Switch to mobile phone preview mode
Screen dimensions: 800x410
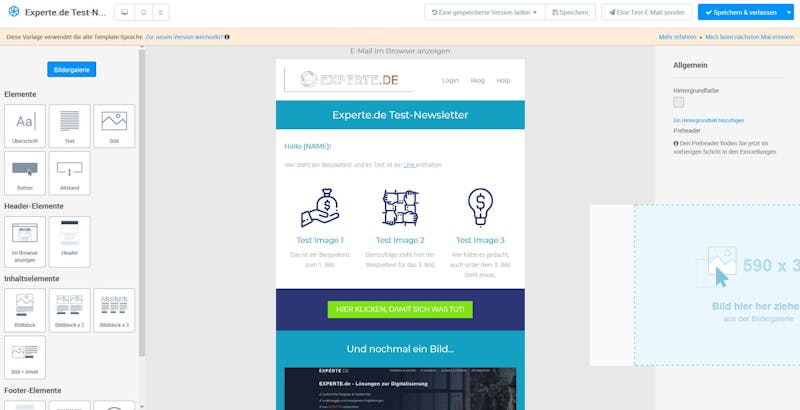coord(161,12)
